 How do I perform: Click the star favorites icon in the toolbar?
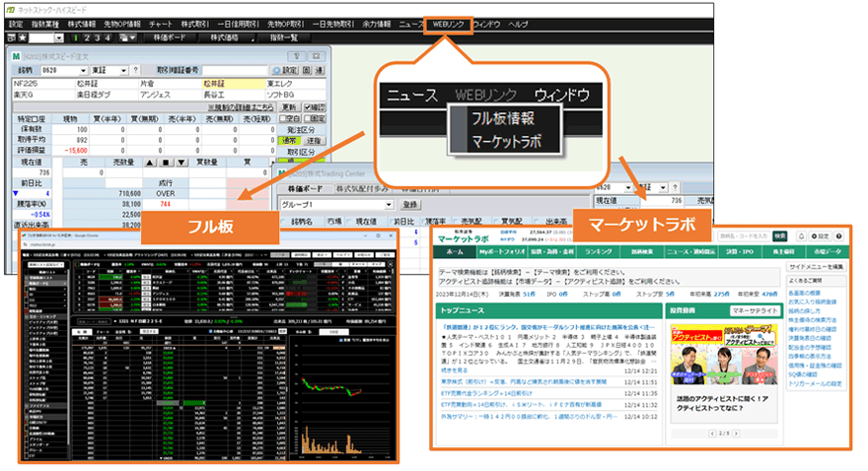pos(22,37)
